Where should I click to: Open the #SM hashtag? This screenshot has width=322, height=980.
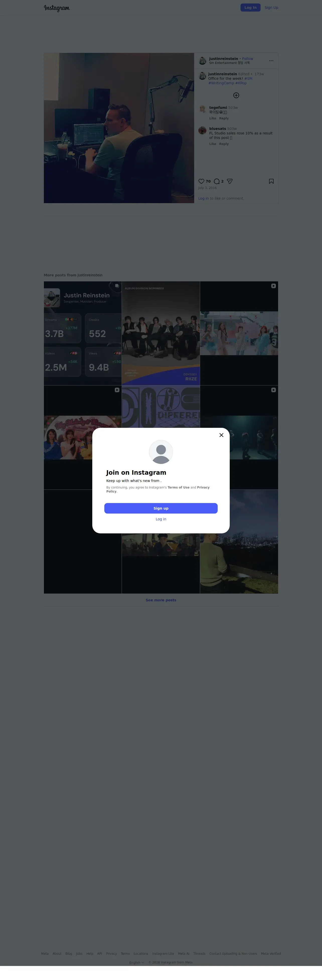[248, 78]
